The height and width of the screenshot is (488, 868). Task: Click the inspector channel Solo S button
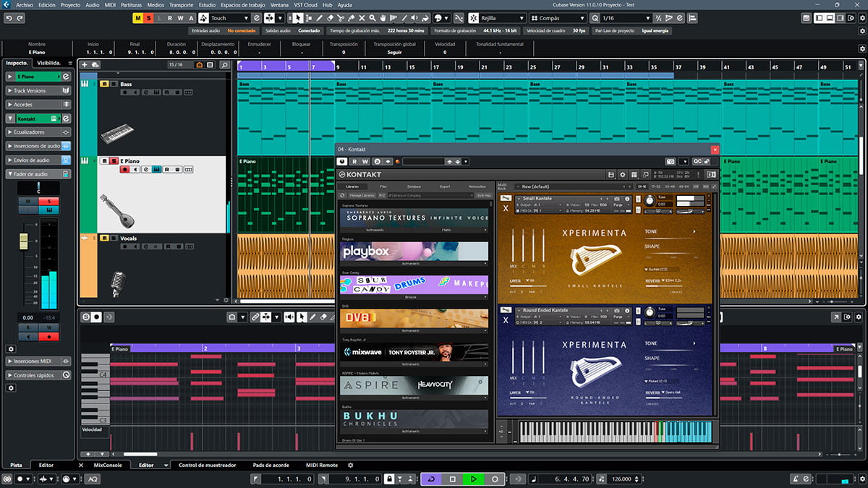[49, 201]
